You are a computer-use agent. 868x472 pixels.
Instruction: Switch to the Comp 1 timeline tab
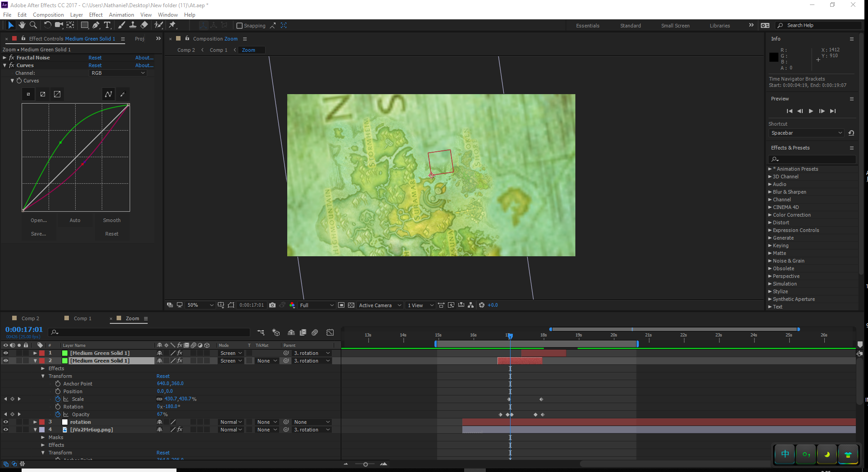tap(82, 318)
